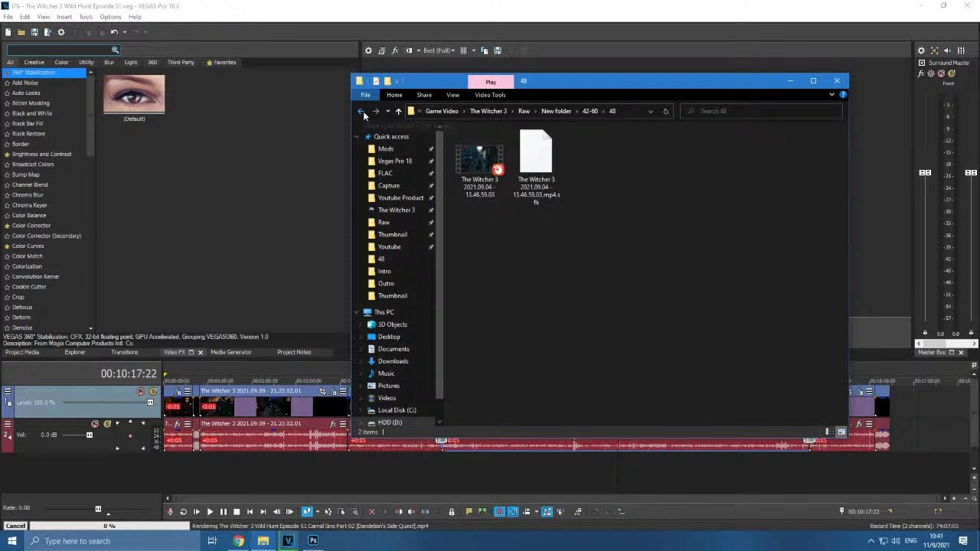The width and height of the screenshot is (980, 551).
Task: Toggle Auto ripple button
Action: 526,511
